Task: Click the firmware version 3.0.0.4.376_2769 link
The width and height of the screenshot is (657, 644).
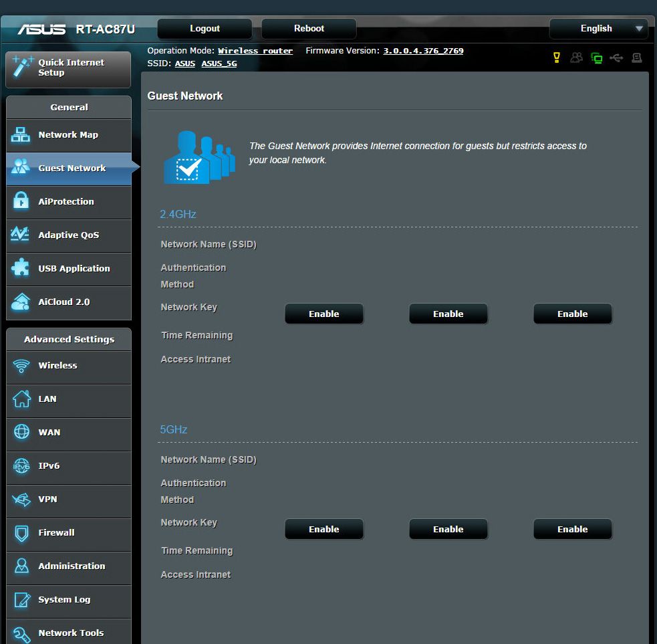Action: [x=423, y=51]
